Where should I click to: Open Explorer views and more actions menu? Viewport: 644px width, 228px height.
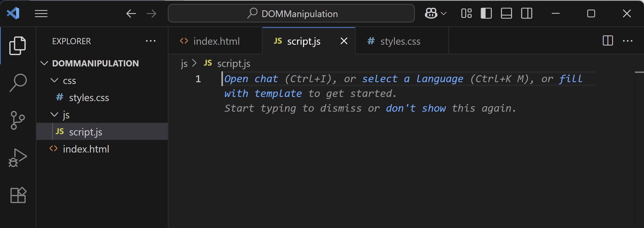(151, 41)
